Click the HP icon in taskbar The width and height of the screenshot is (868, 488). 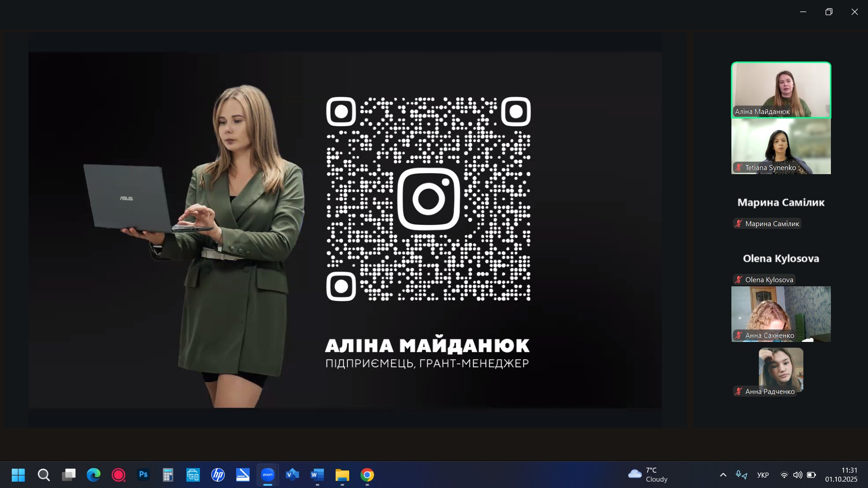(218, 475)
